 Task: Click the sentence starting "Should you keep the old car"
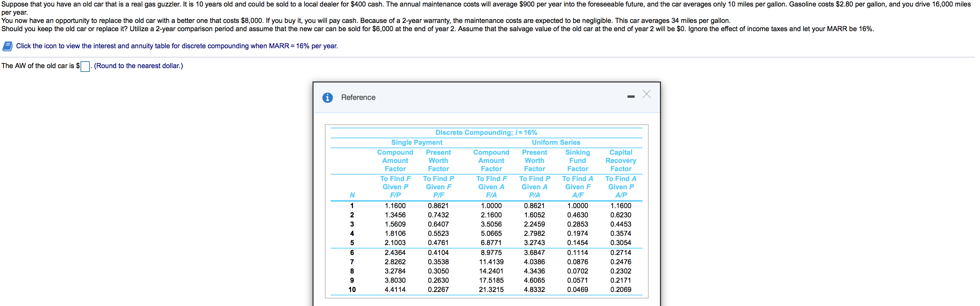[438, 29]
